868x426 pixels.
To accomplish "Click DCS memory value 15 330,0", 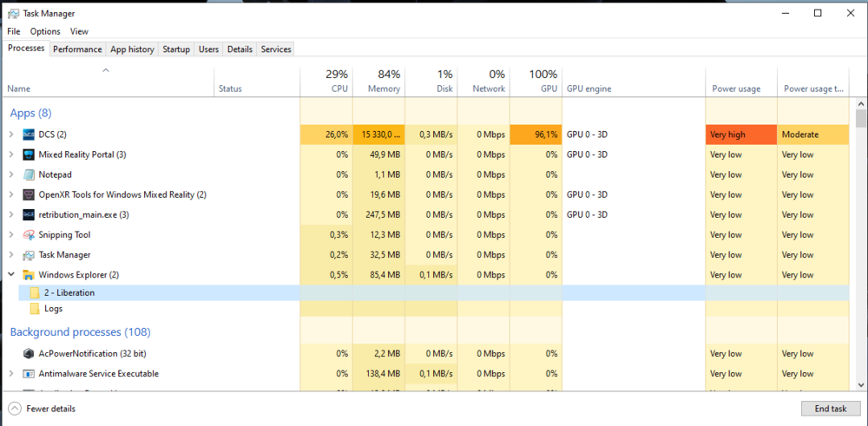I will click(378, 134).
